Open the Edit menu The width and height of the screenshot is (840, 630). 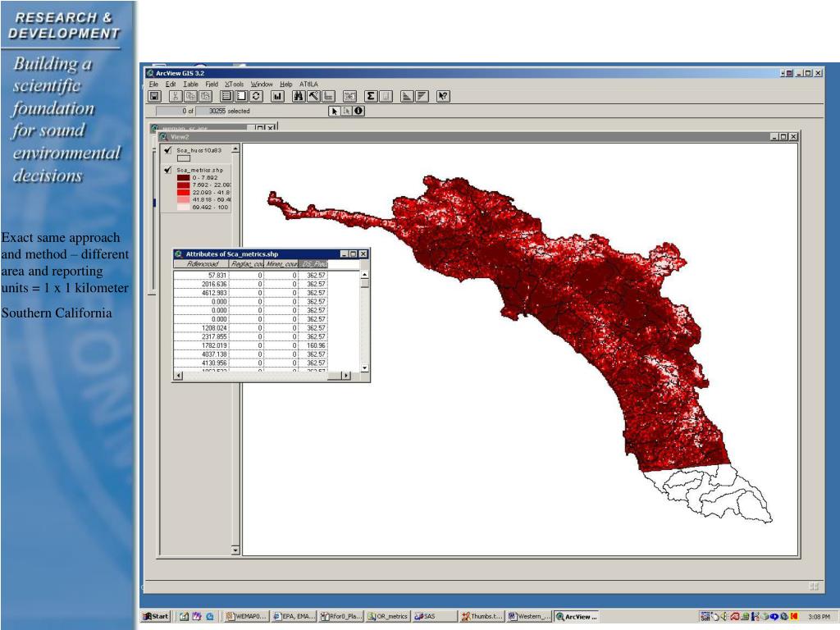(171, 84)
